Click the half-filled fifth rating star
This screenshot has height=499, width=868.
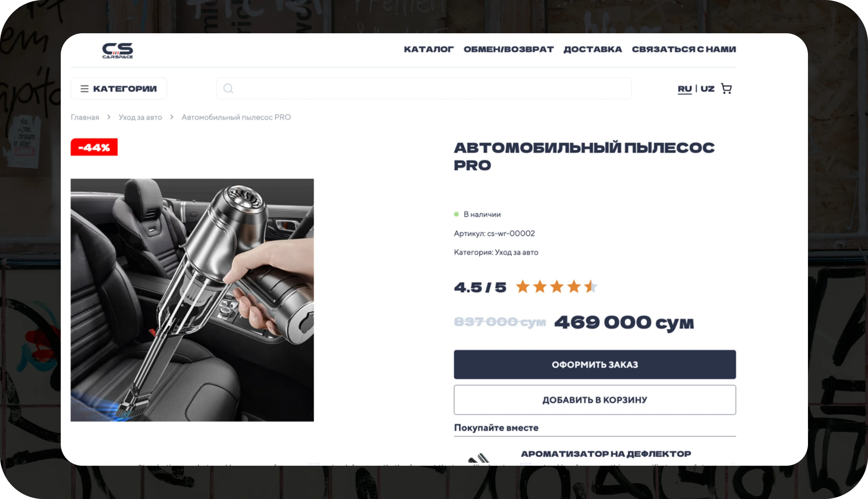coord(591,287)
